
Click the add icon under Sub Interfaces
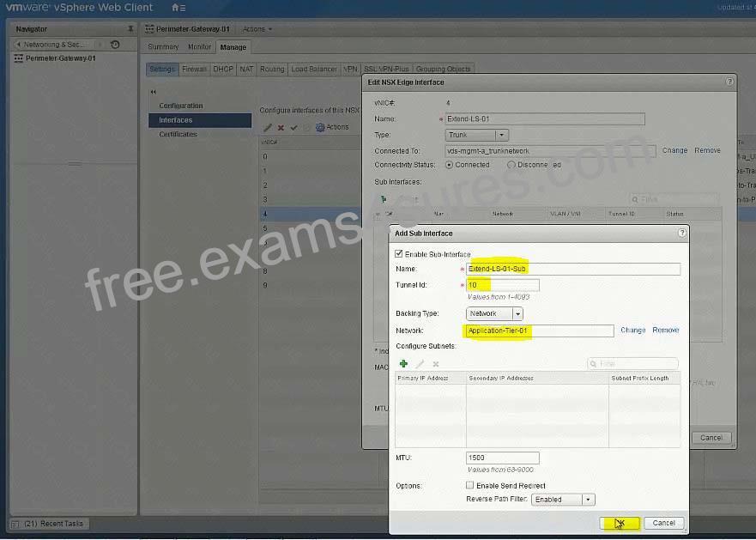(x=384, y=199)
